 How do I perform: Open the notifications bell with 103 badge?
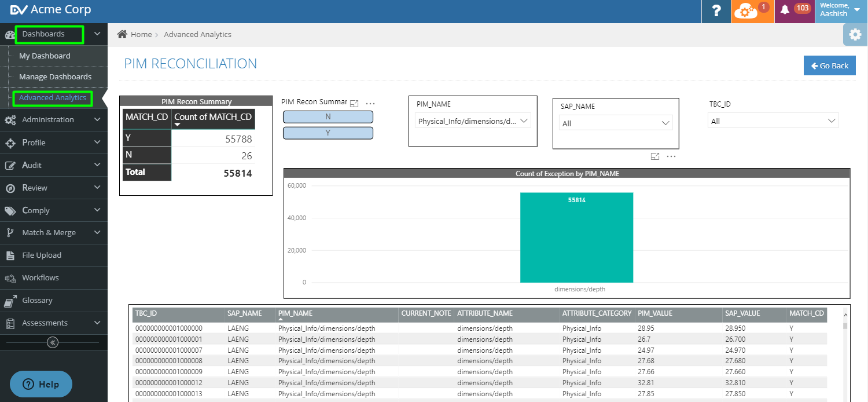[x=795, y=10]
